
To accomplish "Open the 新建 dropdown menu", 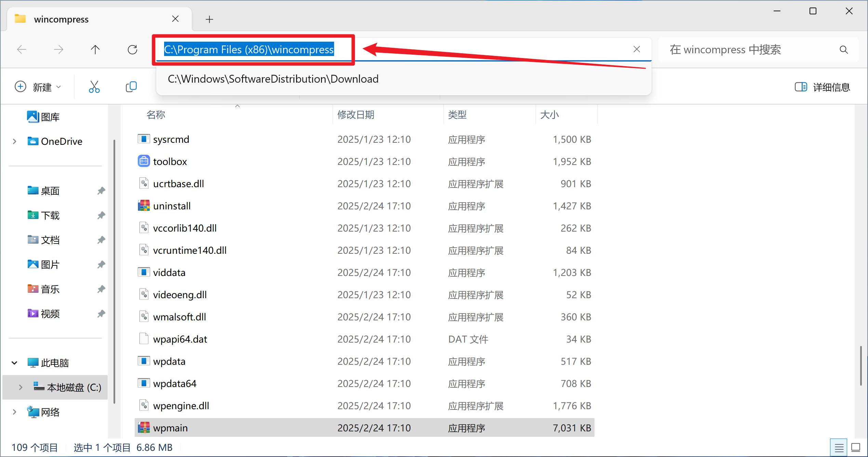I will tap(38, 87).
